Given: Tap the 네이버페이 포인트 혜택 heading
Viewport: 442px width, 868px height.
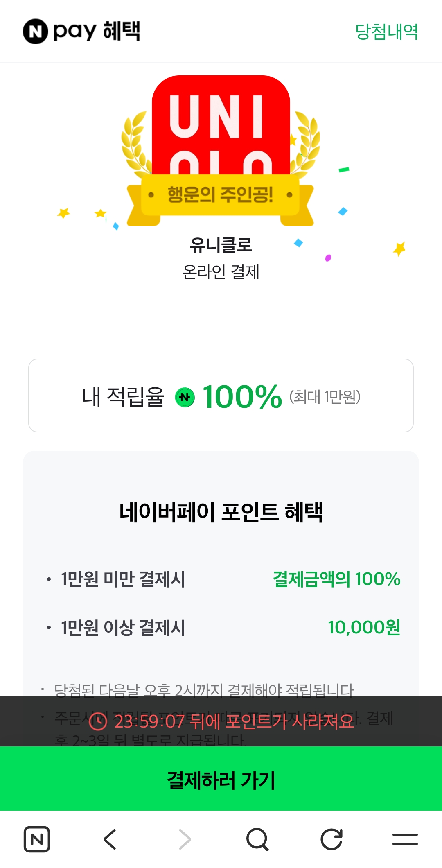Looking at the screenshot, I should pos(221,512).
